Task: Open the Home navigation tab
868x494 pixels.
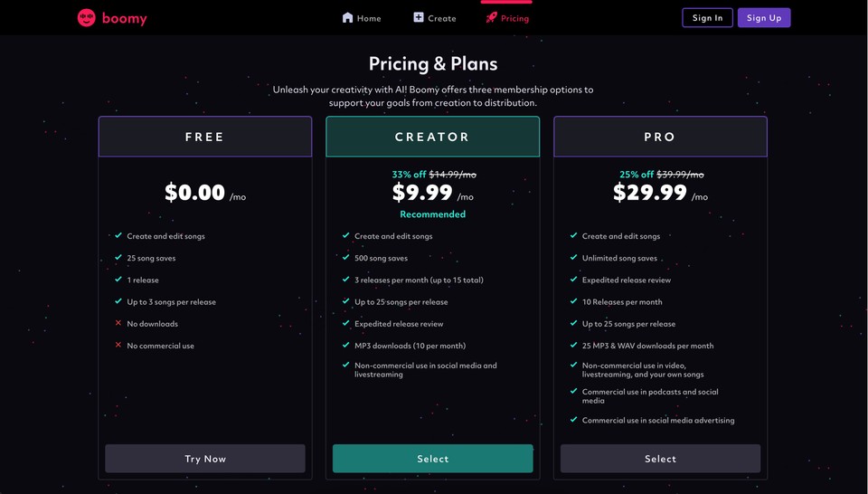Action: pyautogui.click(x=362, y=18)
